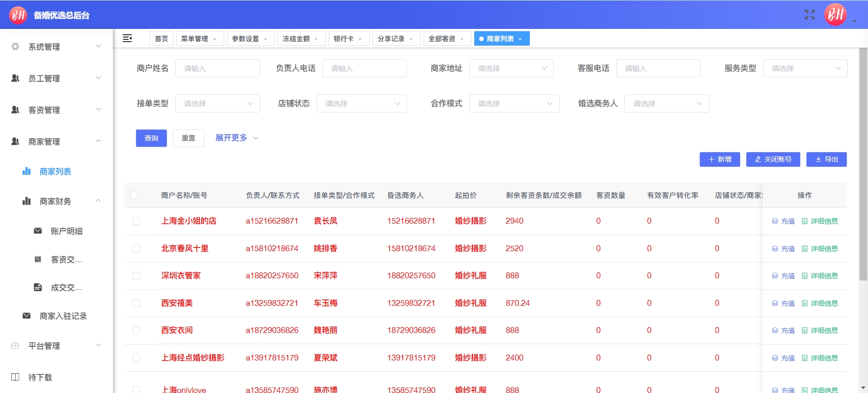Focus the 负责人电话 input field
The image size is (868, 393).
(364, 68)
